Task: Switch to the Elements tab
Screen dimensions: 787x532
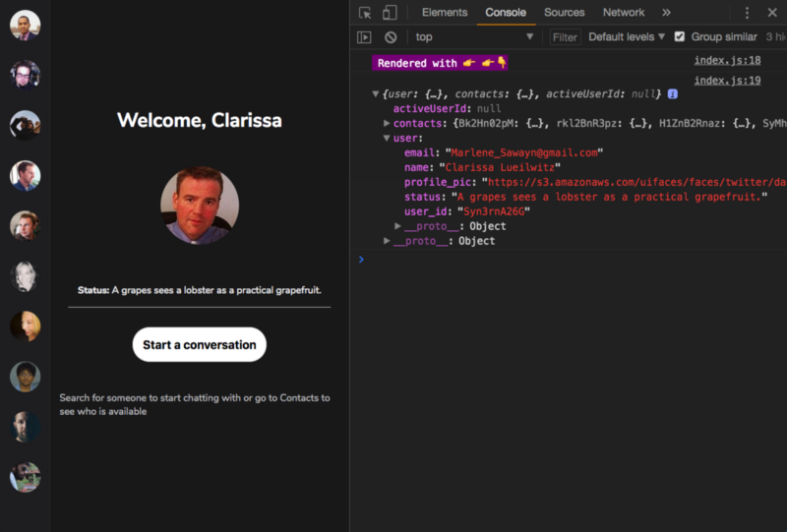Action: pyautogui.click(x=445, y=13)
